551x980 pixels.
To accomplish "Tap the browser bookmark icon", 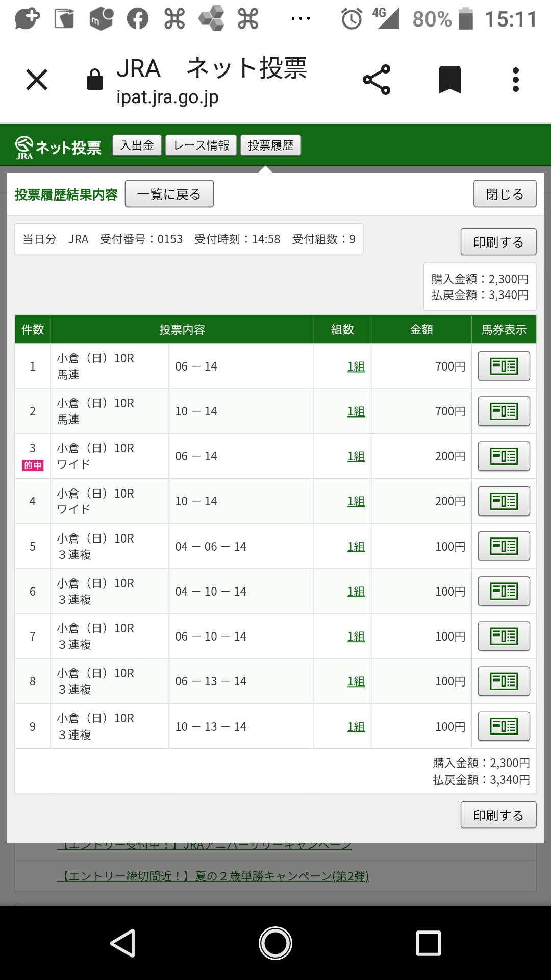I will pyautogui.click(x=449, y=80).
